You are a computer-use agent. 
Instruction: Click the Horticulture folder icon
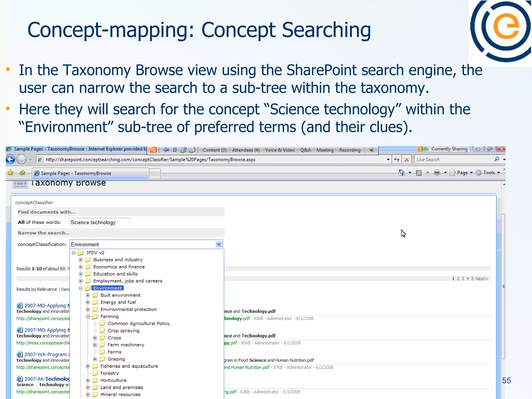point(95,380)
